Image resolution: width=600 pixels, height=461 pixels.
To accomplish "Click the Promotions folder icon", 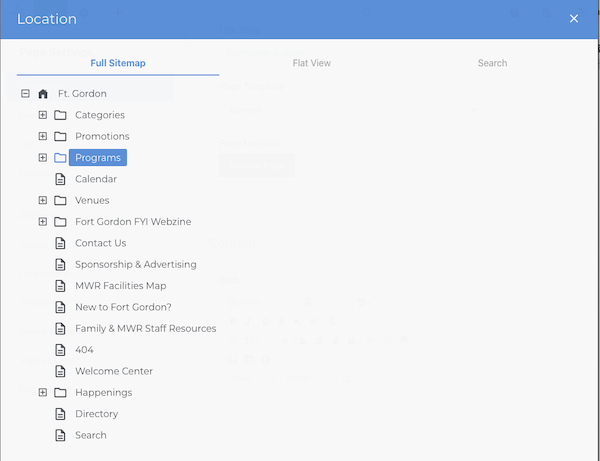I will point(60,137).
